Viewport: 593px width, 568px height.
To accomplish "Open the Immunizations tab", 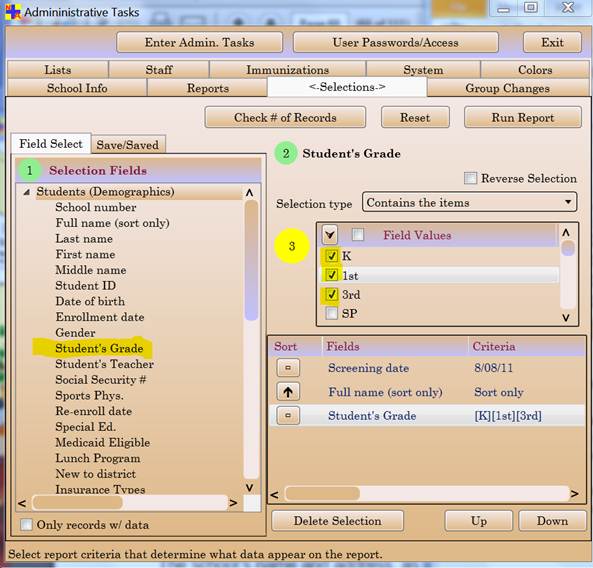I will [x=287, y=70].
